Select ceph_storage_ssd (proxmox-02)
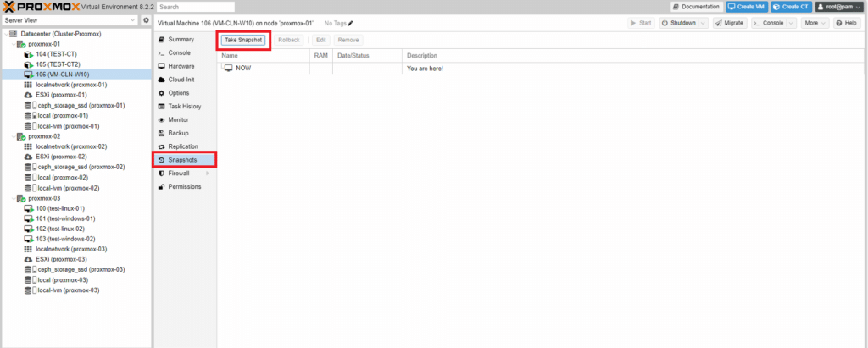The height and width of the screenshot is (348, 868). pos(81,167)
